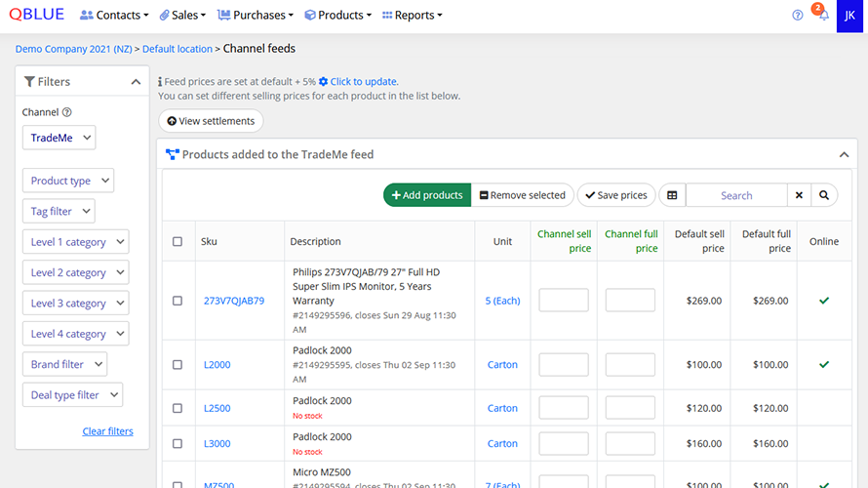
Task: Clear search with the X icon
Action: pos(799,195)
